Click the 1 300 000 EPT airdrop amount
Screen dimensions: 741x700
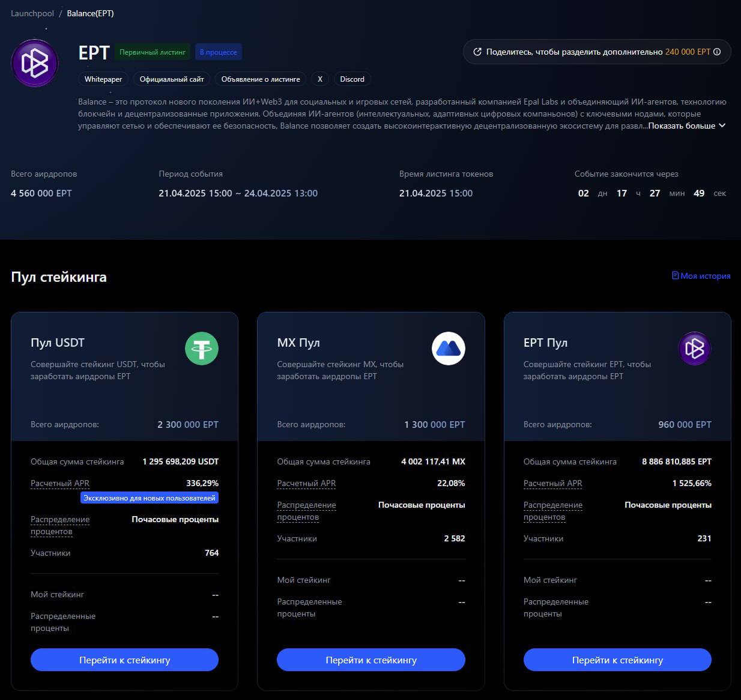coord(435,424)
